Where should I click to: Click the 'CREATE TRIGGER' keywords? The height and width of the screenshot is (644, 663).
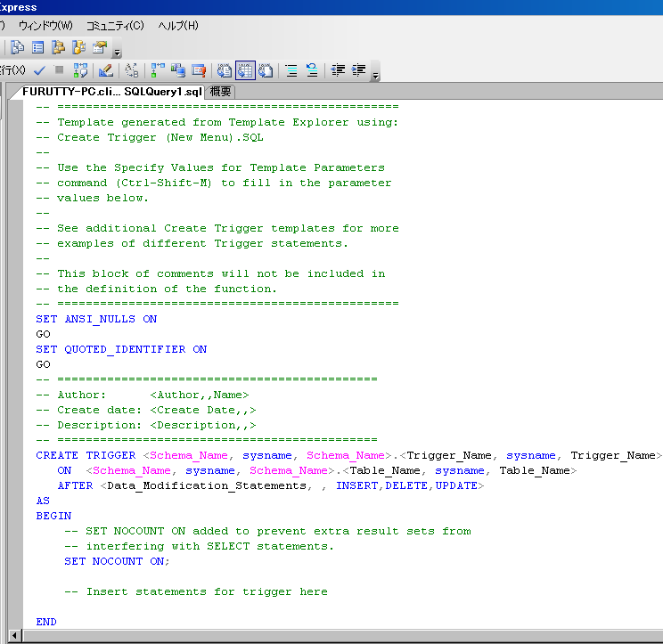[86, 455]
